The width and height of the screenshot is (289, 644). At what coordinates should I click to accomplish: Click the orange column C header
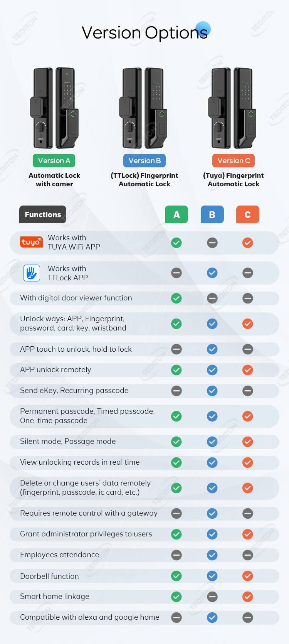point(248,214)
